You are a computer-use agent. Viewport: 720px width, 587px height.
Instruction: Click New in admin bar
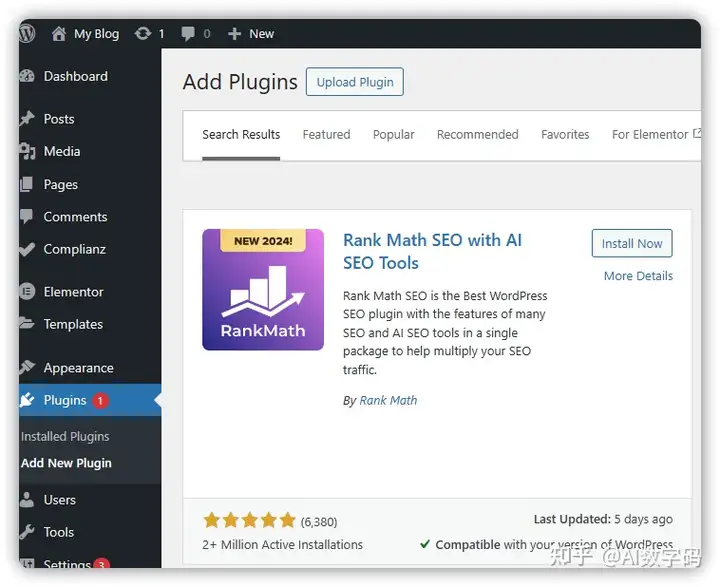click(x=262, y=34)
